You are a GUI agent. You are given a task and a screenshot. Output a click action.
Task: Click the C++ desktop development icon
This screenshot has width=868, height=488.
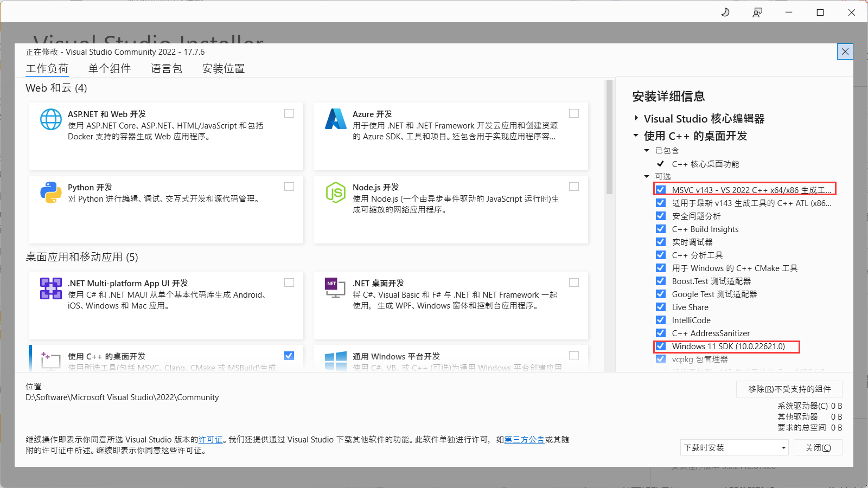(x=51, y=361)
